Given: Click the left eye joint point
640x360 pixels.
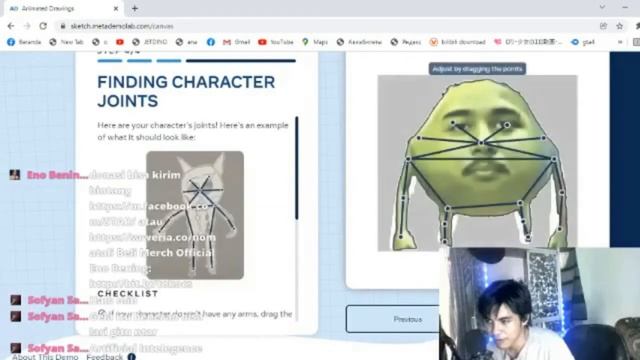Looking at the screenshot, I should click(x=453, y=122).
